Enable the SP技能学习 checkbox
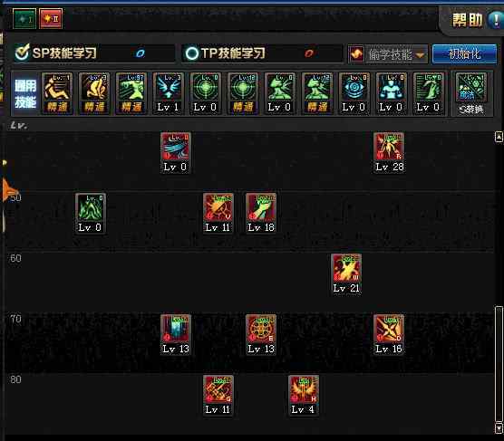 [x=22, y=53]
